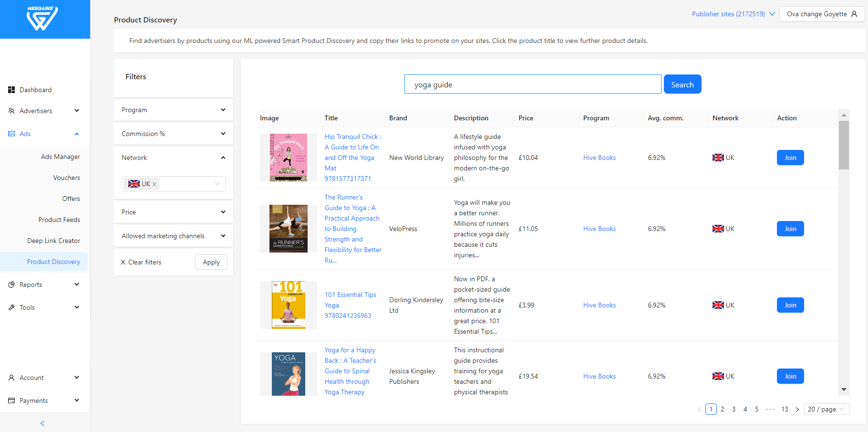Open the 20 / page size dropdown
This screenshot has width=868, height=432.
coord(827,409)
